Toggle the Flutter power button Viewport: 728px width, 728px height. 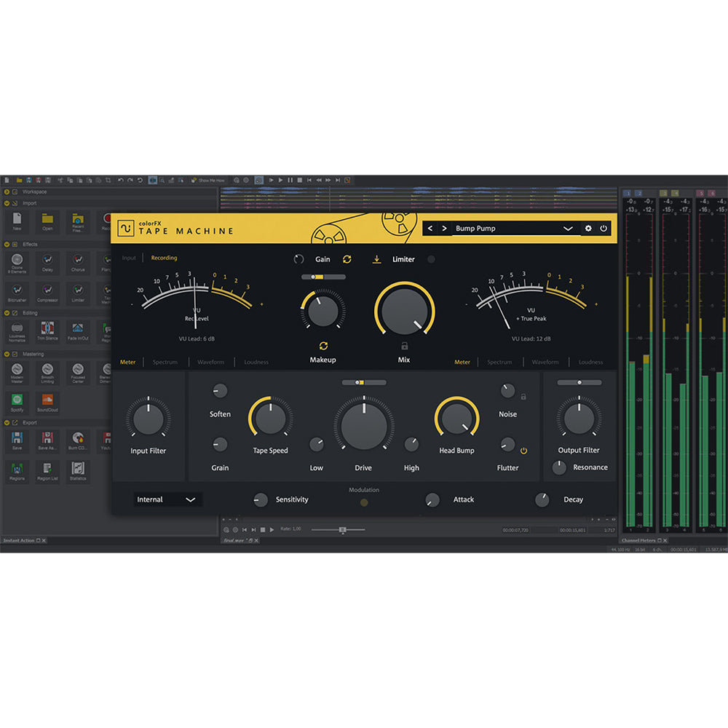(523, 451)
